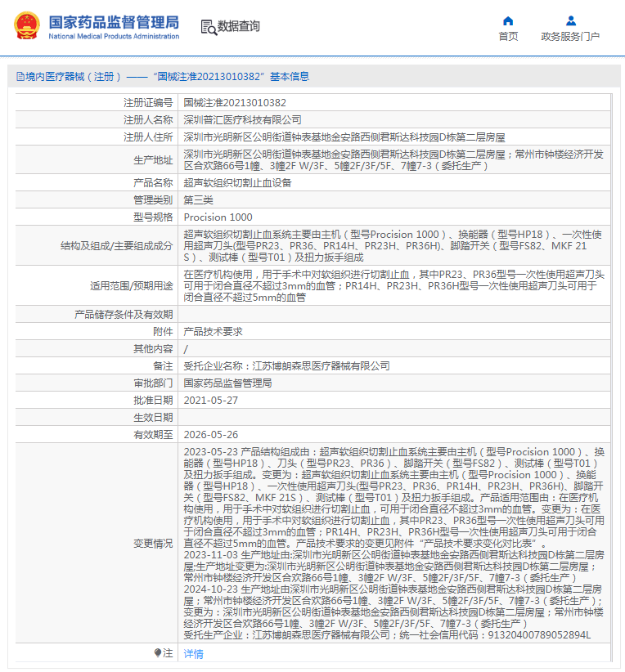Screen dimensions: 625x672
Task: Select the 备注 label cell
Action: (x=97, y=366)
